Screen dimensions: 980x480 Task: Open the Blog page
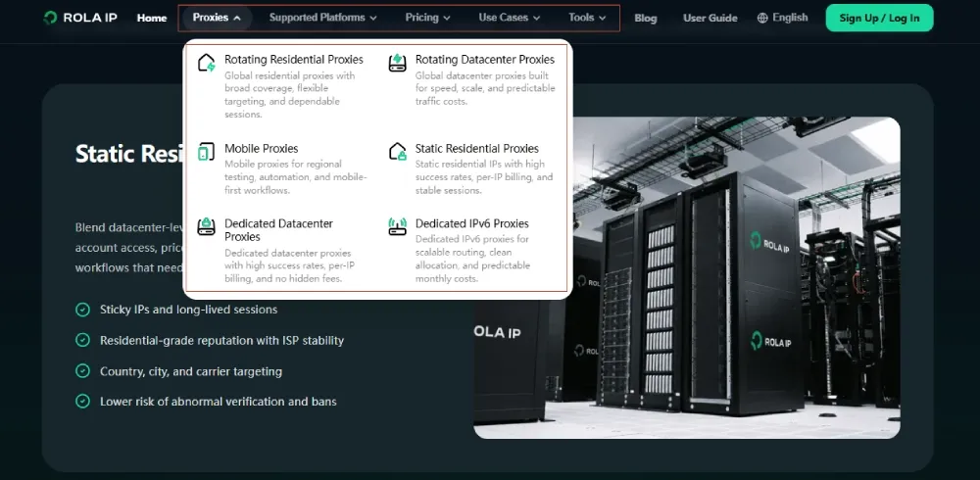(646, 19)
